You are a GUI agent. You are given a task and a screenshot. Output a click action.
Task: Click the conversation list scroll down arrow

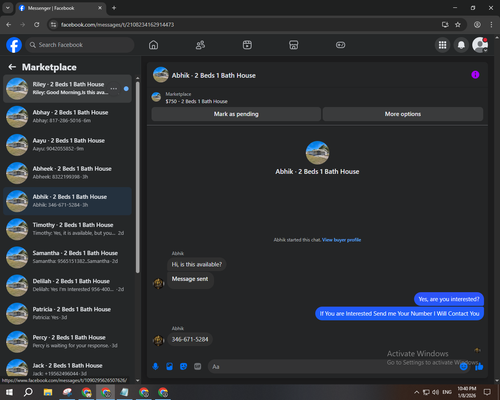(x=138, y=380)
